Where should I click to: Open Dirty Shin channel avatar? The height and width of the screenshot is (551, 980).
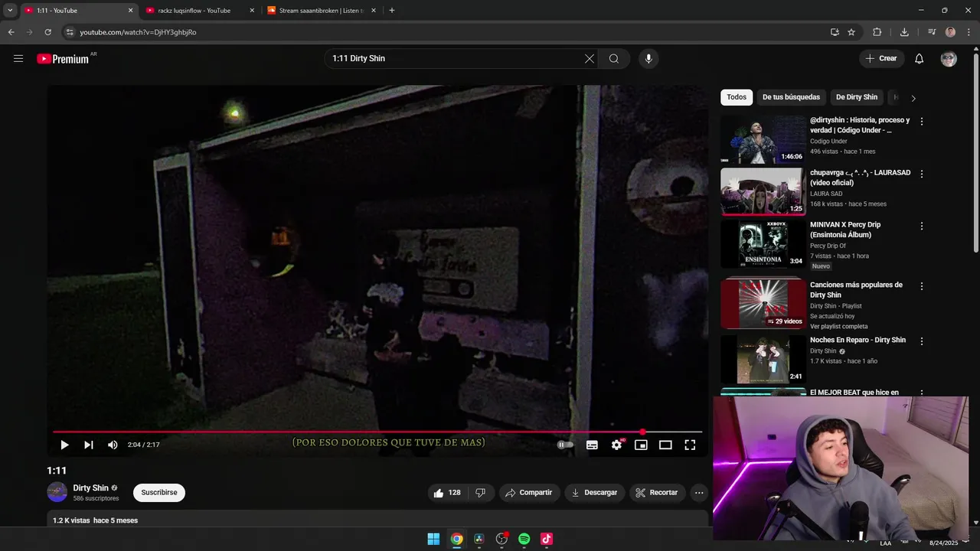(57, 492)
